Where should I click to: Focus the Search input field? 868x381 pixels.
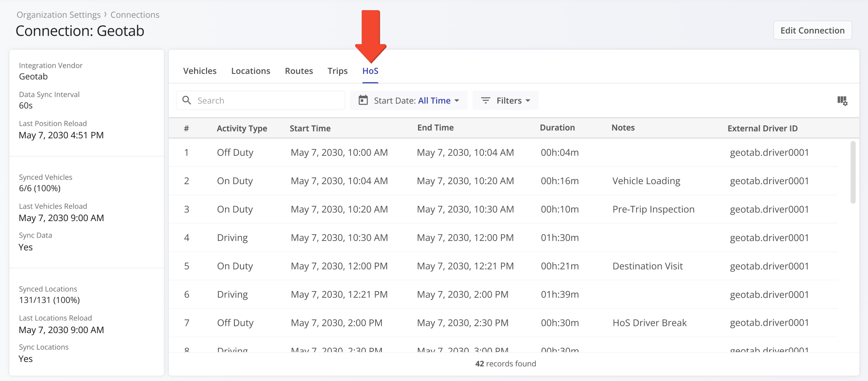point(261,101)
